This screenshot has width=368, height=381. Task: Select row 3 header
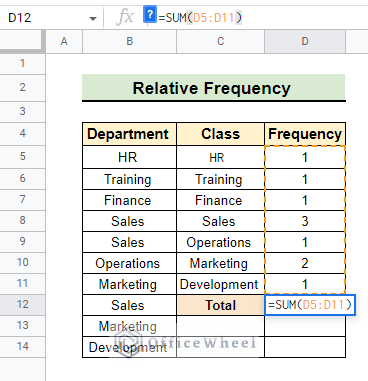pos(22,111)
